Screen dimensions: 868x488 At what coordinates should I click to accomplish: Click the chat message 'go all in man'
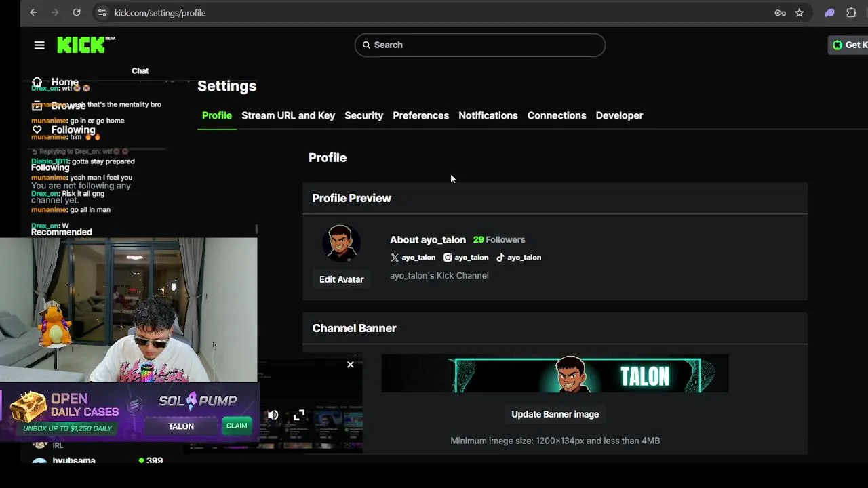(x=90, y=210)
